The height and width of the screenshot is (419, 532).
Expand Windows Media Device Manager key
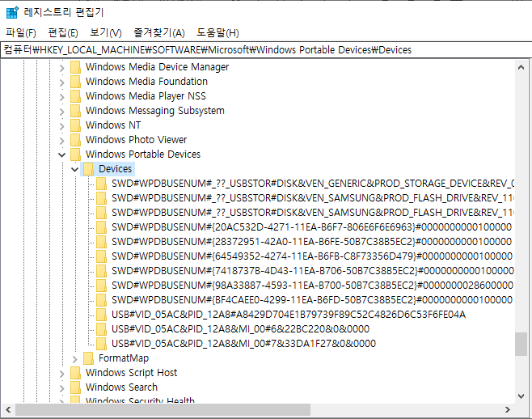(61, 68)
